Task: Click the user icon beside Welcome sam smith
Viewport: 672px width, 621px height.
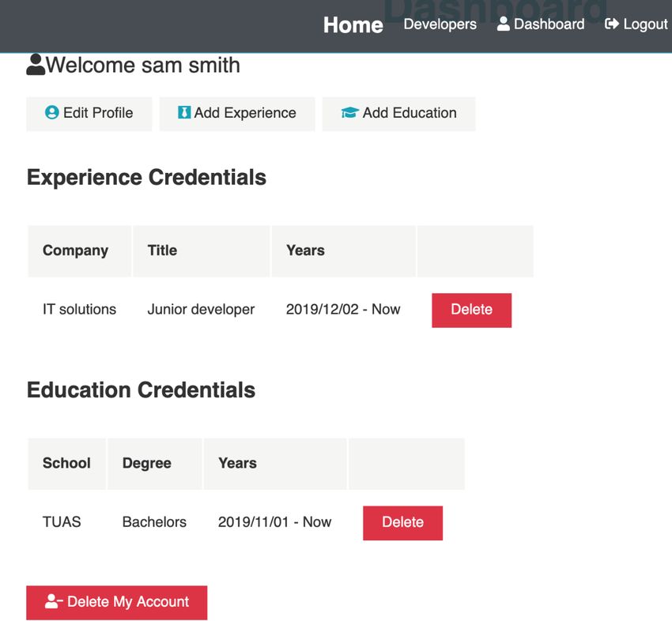Action: click(36, 65)
